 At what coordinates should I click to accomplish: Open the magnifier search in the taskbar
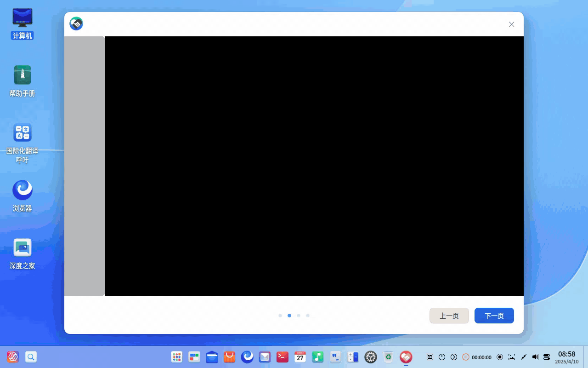pos(31,357)
